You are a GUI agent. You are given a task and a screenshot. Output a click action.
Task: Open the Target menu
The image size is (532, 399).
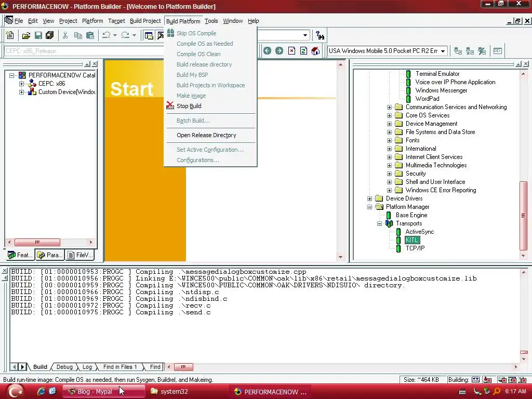point(116,21)
